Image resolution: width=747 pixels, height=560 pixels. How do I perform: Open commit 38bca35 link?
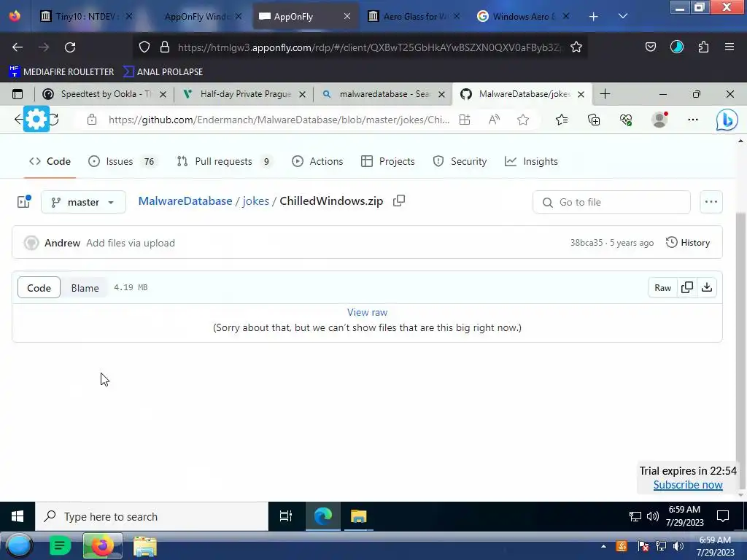[x=586, y=243]
